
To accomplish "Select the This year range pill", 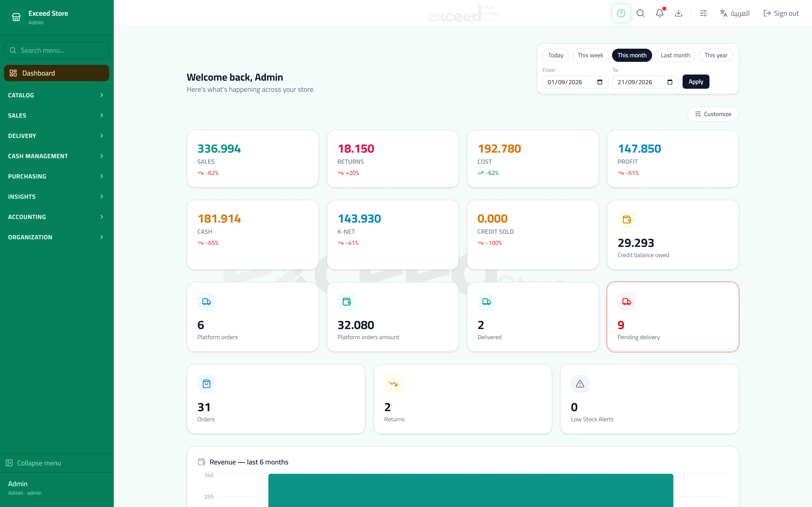I will (716, 55).
